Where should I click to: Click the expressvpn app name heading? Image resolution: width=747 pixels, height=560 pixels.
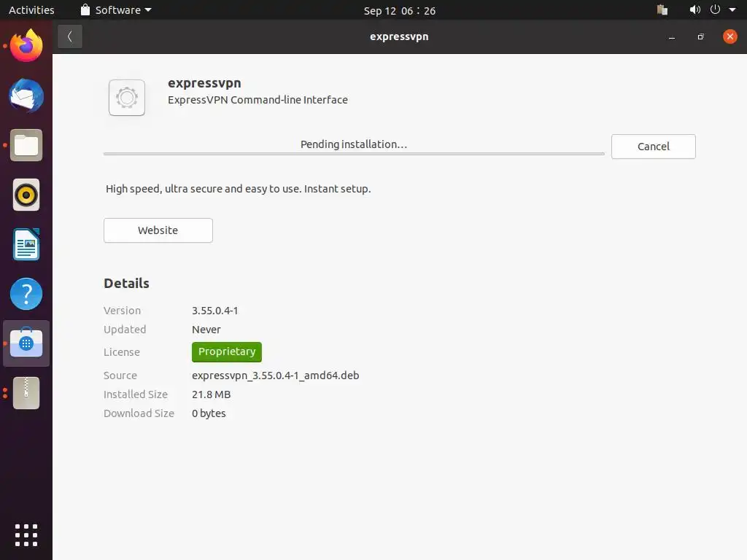click(x=204, y=83)
